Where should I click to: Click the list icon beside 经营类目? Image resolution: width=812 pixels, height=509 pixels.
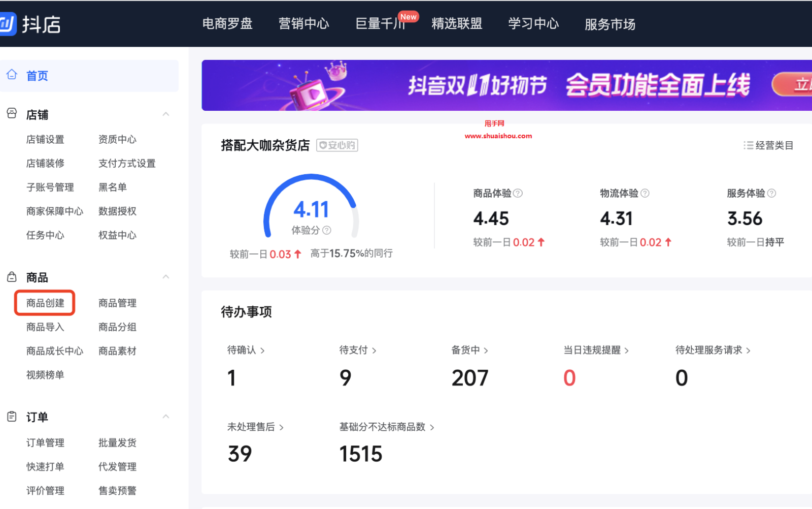click(748, 145)
